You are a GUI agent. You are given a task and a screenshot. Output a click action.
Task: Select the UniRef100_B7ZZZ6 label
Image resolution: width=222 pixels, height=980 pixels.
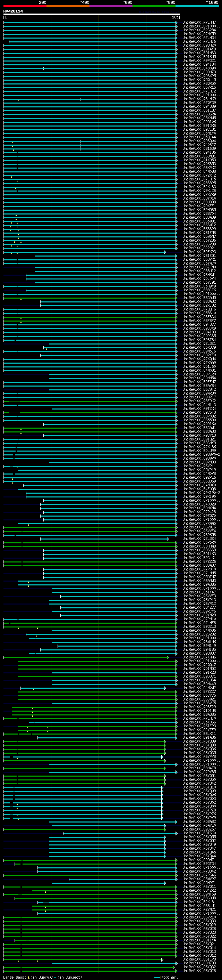tap(199, 561)
